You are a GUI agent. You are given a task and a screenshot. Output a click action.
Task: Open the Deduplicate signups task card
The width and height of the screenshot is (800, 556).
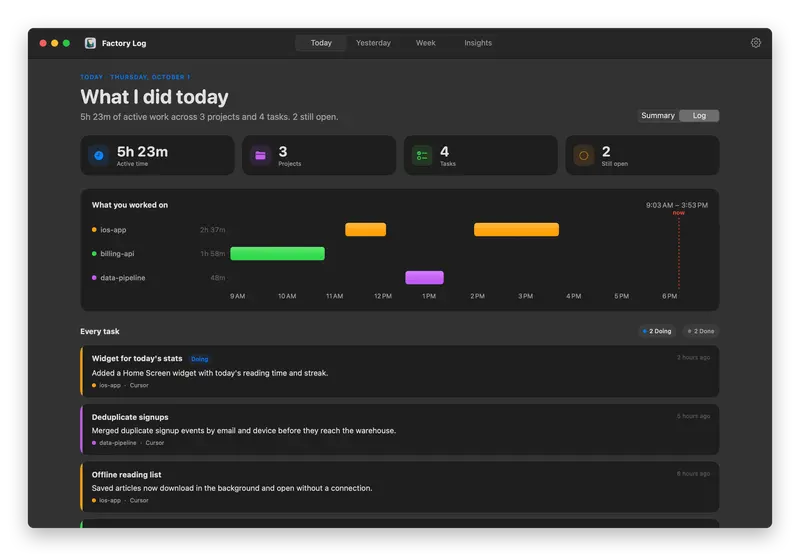tap(399, 429)
